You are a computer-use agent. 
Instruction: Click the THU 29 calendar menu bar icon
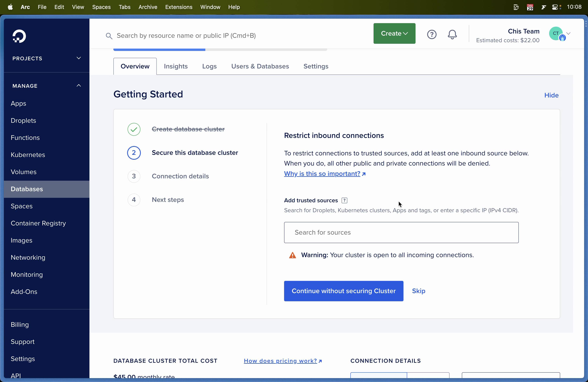point(530,7)
